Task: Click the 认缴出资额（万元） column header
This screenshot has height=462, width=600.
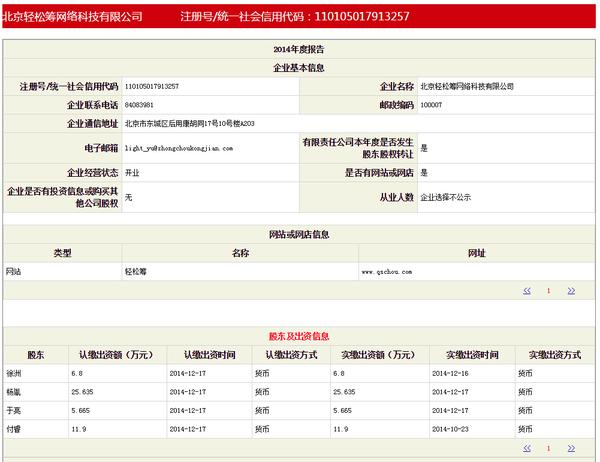Action: tap(116, 355)
